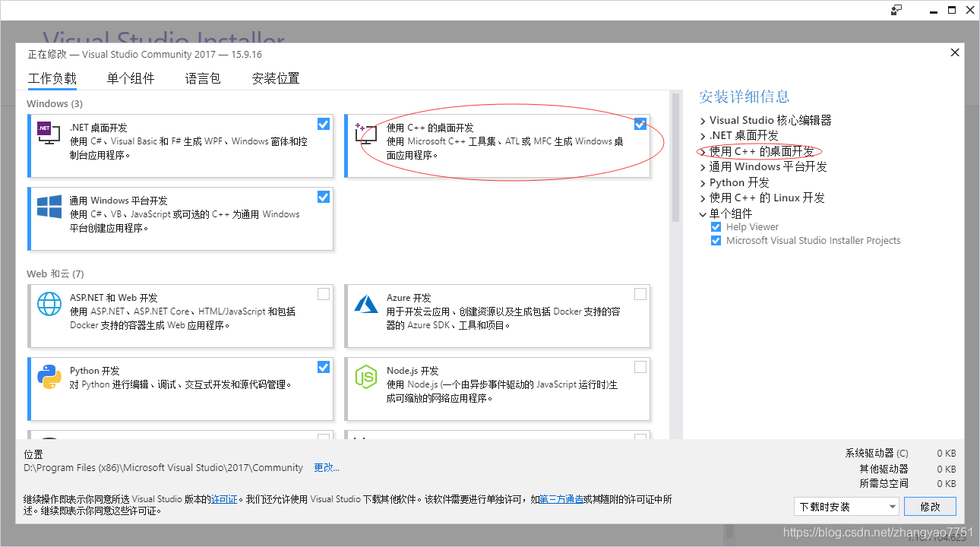Toggle the 使用 C++ 的桌面开发 workload checkbox

tap(640, 124)
